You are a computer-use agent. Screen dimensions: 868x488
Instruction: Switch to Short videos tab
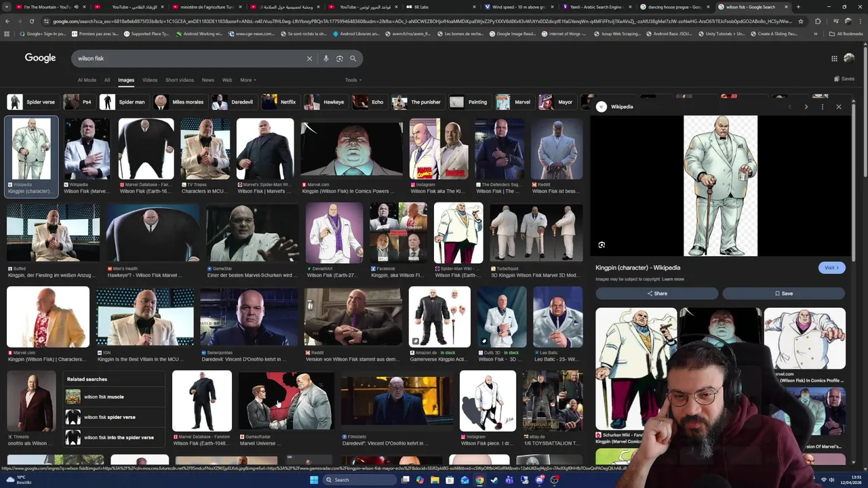[x=180, y=80]
